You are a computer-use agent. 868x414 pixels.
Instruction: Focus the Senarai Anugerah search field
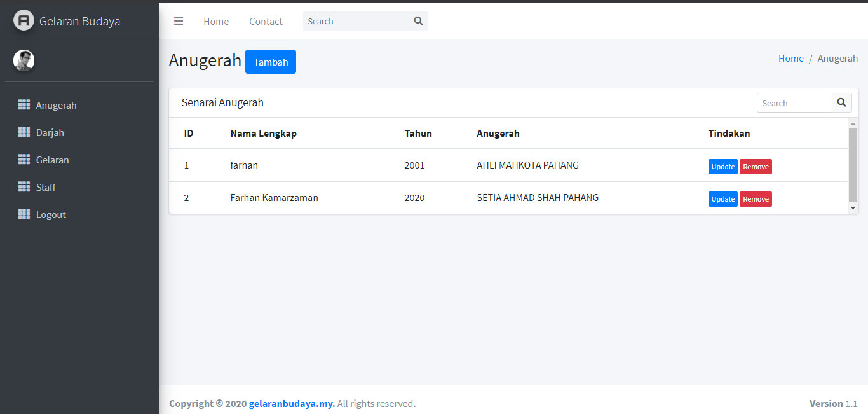[x=794, y=103]
